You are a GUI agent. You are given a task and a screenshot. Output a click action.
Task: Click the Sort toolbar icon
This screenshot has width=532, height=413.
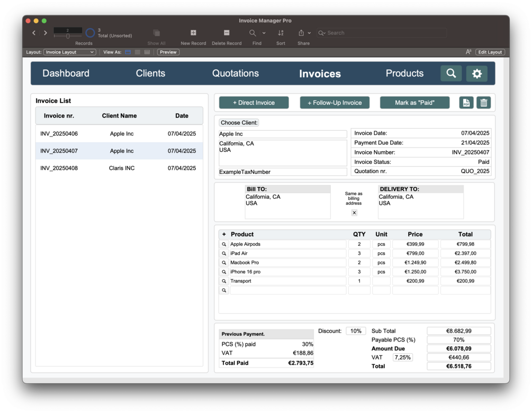coord(281,33)
